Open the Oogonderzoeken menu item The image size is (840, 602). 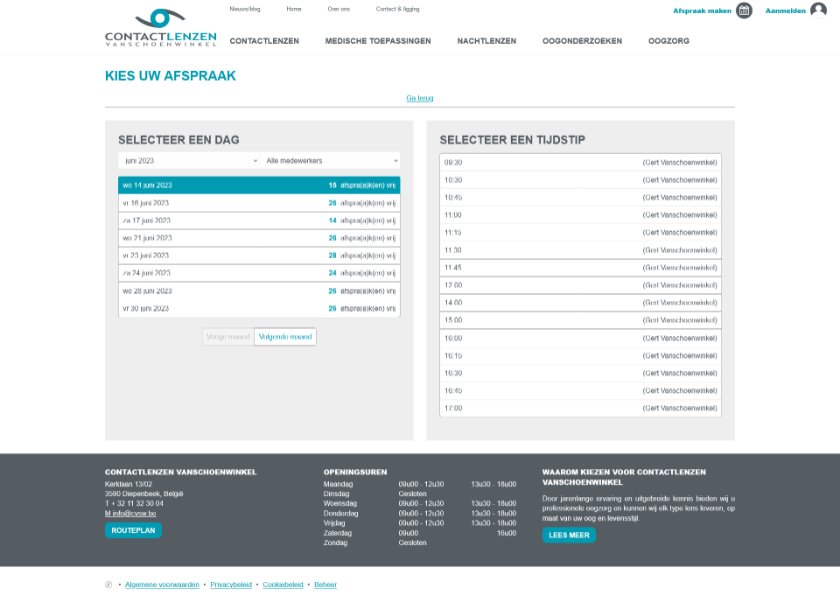[x=582, y=41]
